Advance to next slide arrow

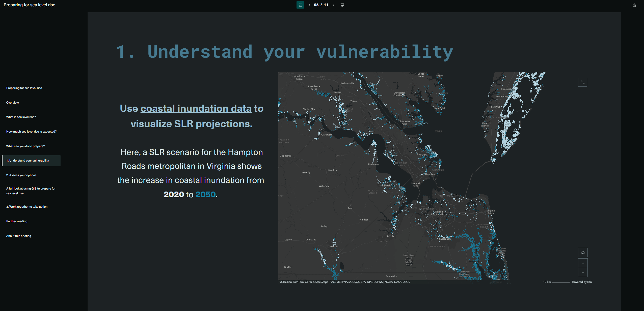333,5
